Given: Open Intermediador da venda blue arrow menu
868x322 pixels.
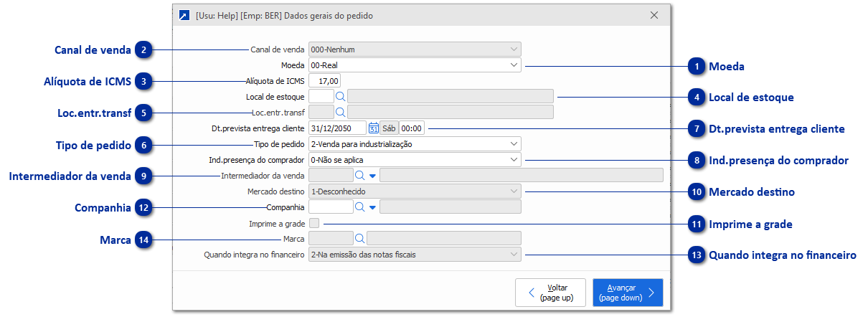Looking at the screenshot, I should (x=372, y=176).
